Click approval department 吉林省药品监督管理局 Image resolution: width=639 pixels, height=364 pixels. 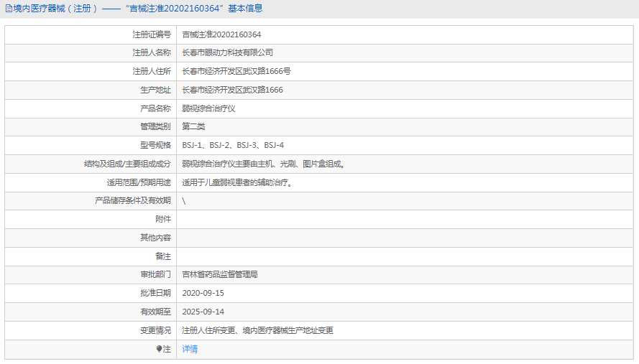click(220, 274)
